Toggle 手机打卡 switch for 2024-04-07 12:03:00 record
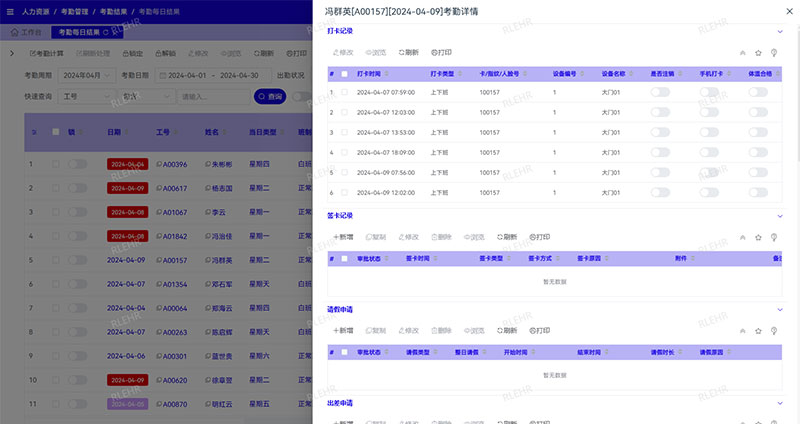Image resolution: width=800 pixels, height=424 pixels. tap(709, 112)
